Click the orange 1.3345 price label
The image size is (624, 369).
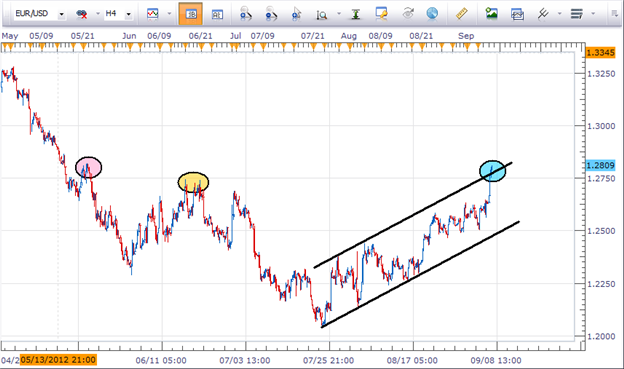tap(601, 52)
